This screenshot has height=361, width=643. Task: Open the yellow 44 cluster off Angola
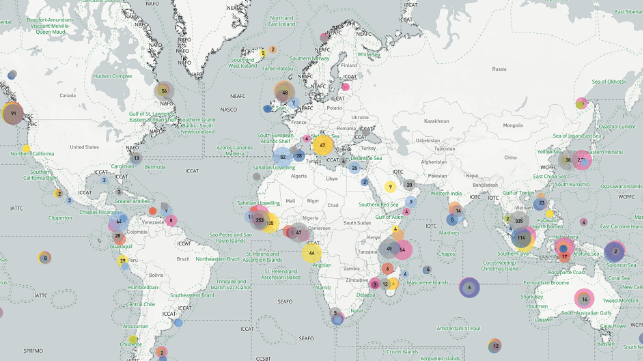pyautogui.click(x=312, y=253)
